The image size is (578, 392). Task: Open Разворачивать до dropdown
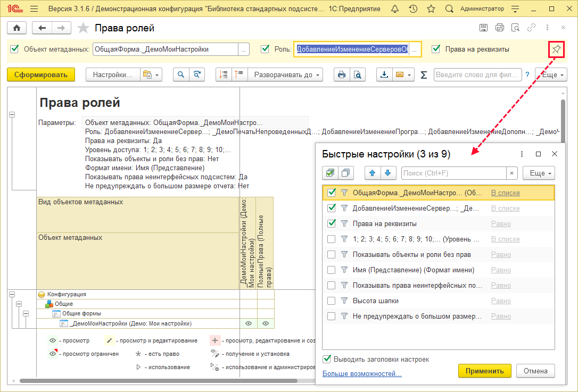(x=286, y=75)
